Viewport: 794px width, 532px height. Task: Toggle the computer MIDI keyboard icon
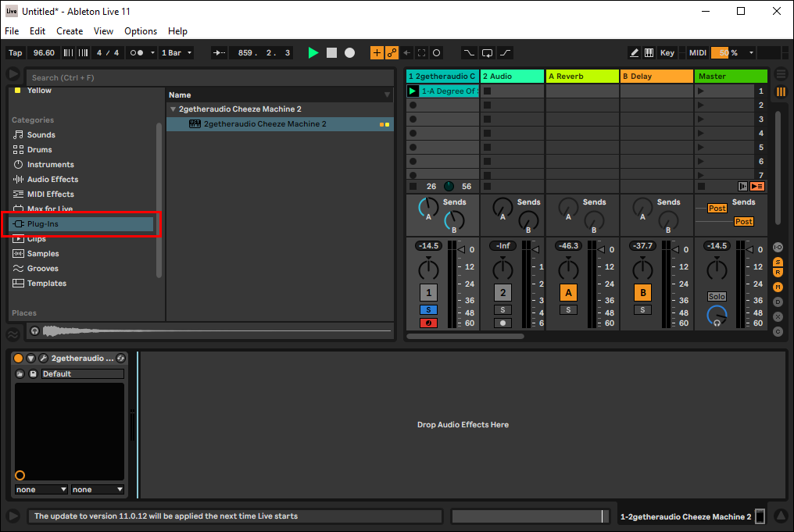coord(649,53)
